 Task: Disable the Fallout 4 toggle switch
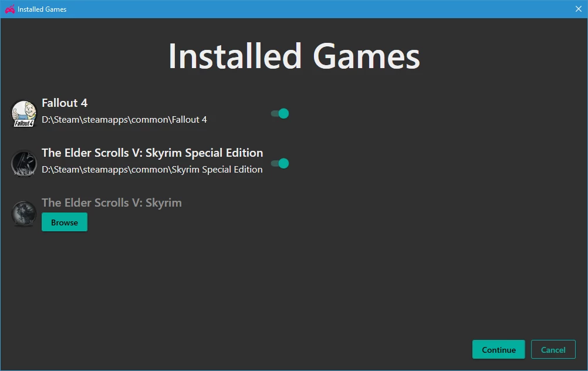pyautogui.click(x=280, y=114)
